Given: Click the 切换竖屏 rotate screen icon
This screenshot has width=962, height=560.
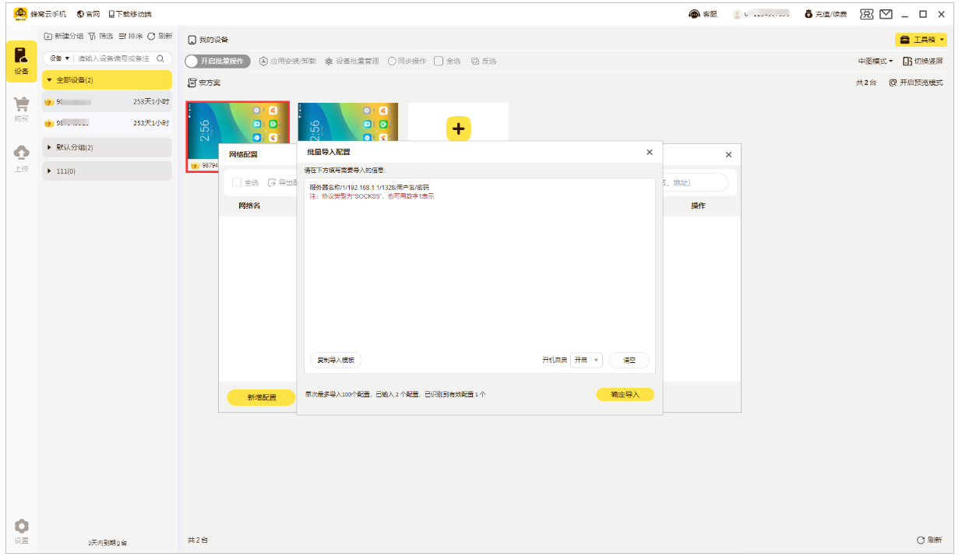Looking at the screenshot, I should coord(907,62).
